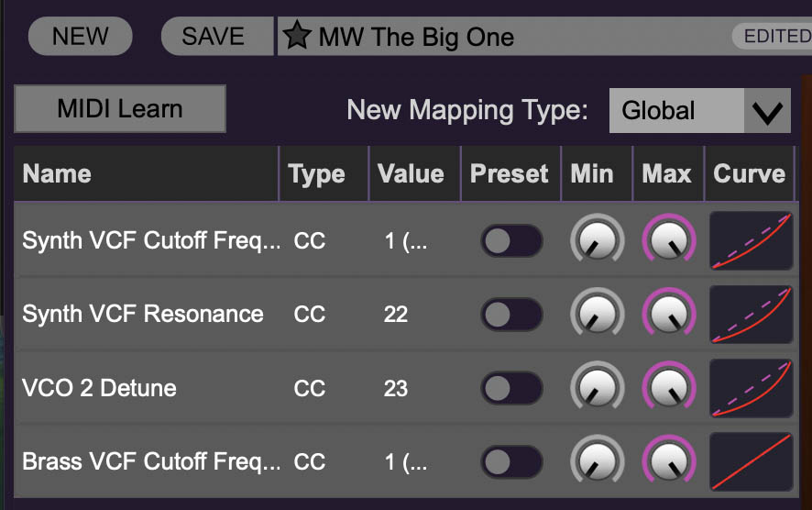Viewport: 812px width, 510px height.
Task: Click Min knob for Synth VCF Resonance
Action: point(596,315)
